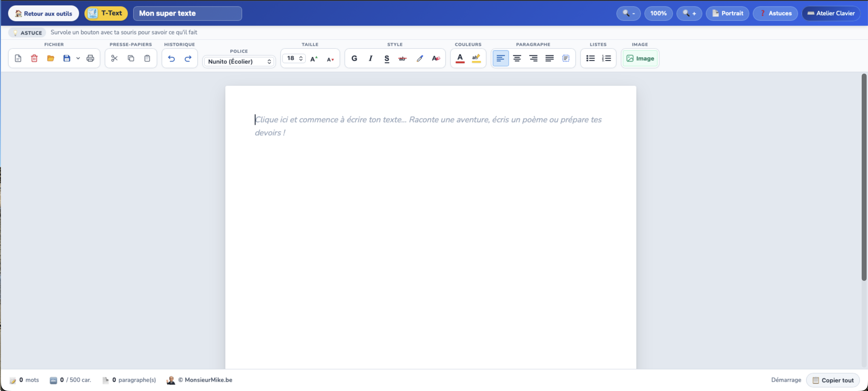Screen dimensions: 868x391
Task: Redo the last undone action
Action: coord(188,58)
